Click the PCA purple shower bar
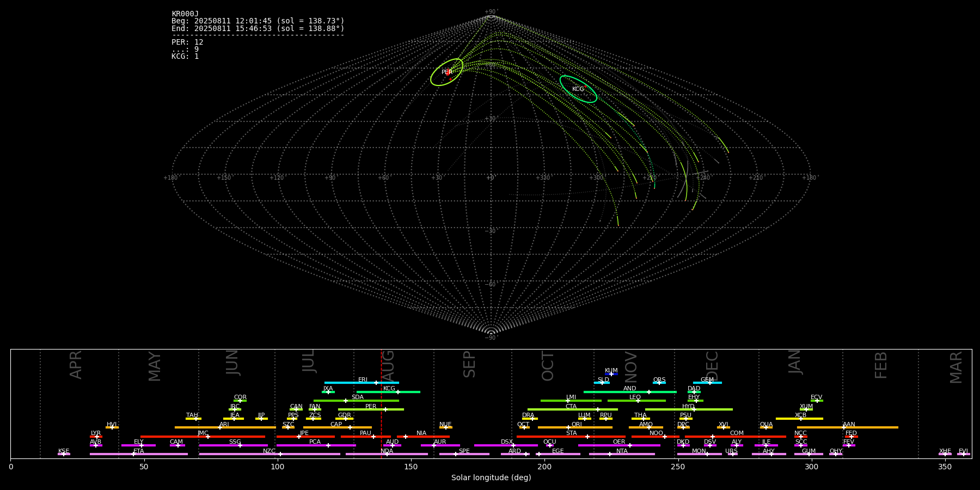Image resolution: width=980 pixels, height=490 pixels. point(316,445)
